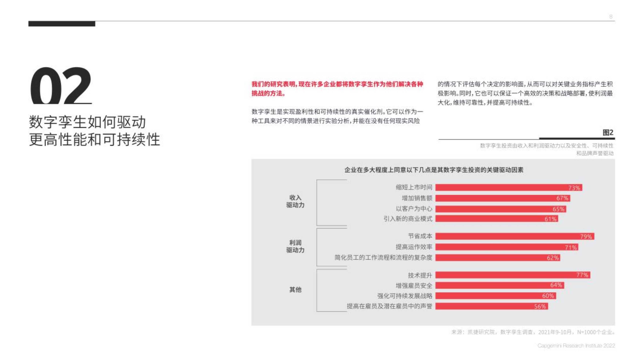Click the row label '技术提升'

click(420, 275)
